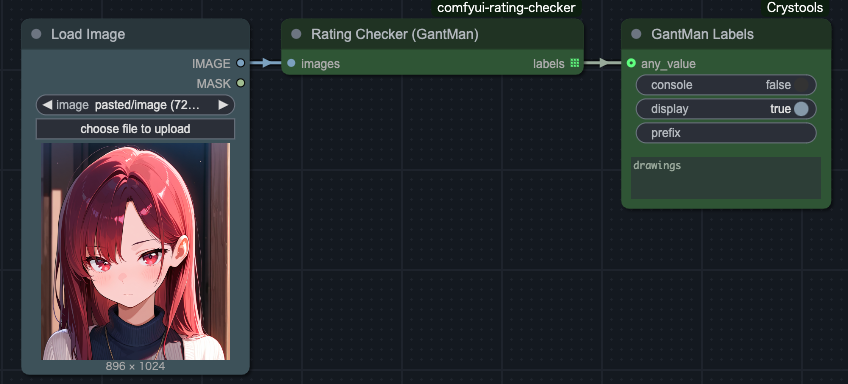The image size is (848, 384).
Task: Click the prefix input field
Action: (726, 133)
